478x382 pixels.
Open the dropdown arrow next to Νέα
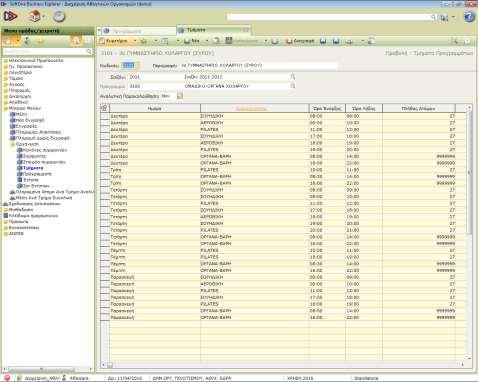(x=207, y=41)
